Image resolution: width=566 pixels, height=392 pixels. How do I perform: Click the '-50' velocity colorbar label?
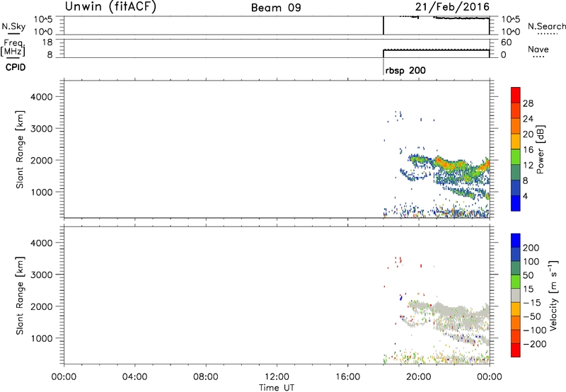(x=532, y=316)
